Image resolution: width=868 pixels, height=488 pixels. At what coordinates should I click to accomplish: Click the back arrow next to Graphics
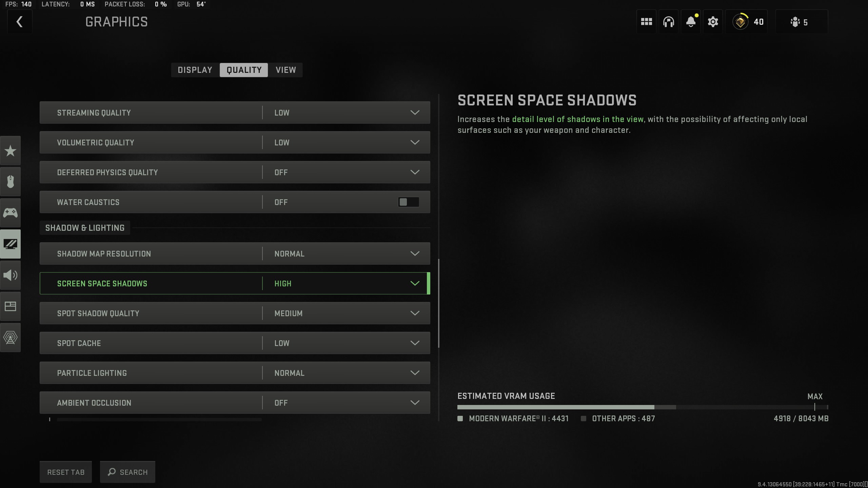[x=20, y=22]
